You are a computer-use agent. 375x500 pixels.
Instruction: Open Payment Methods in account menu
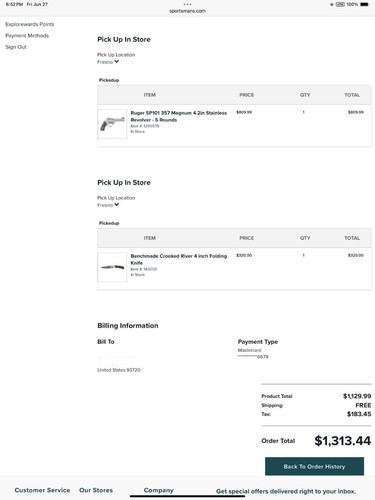tap(27, 36)
